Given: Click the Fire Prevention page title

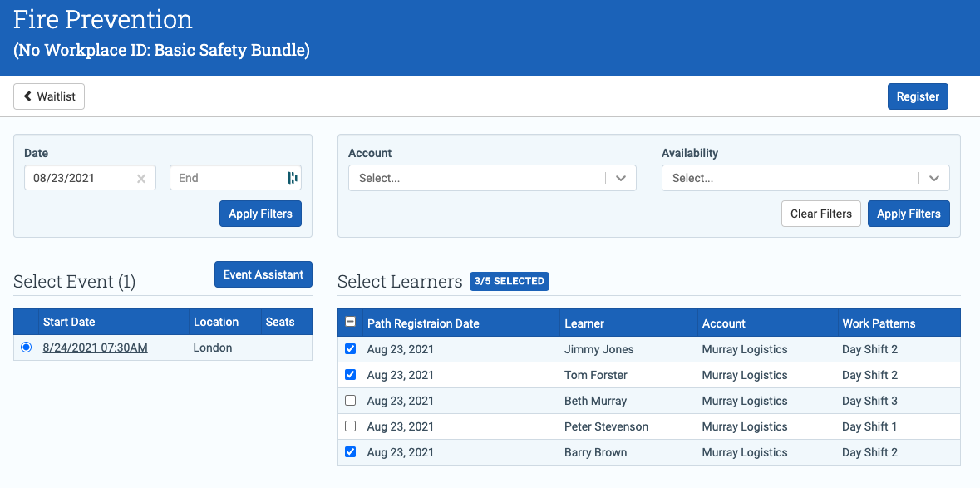Looking at the screenshot, I should 103,20.
